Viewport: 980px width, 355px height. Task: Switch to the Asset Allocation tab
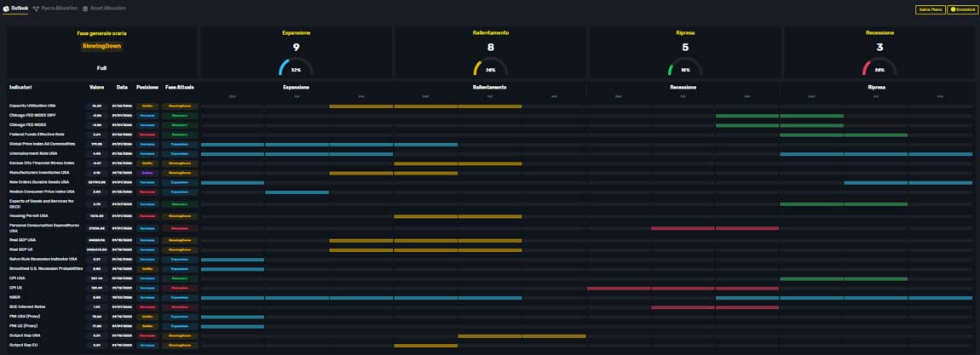coord(107,9)
